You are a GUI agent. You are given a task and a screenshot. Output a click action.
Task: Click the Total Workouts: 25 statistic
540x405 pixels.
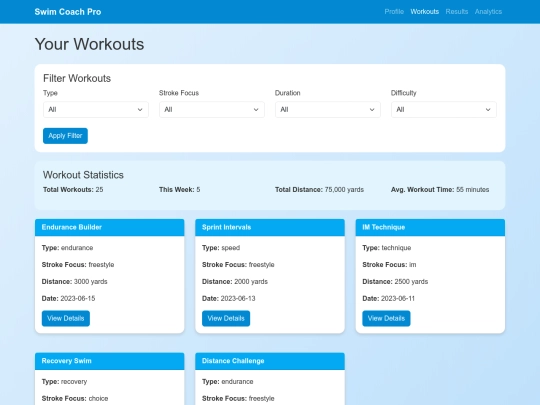tap(73, 190)
